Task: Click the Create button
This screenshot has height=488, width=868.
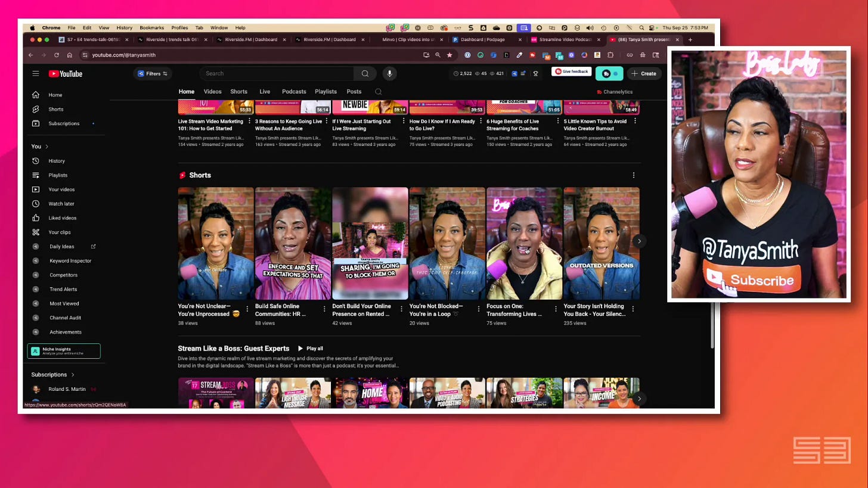Action: pyautogui.click(x=644, y=74)
